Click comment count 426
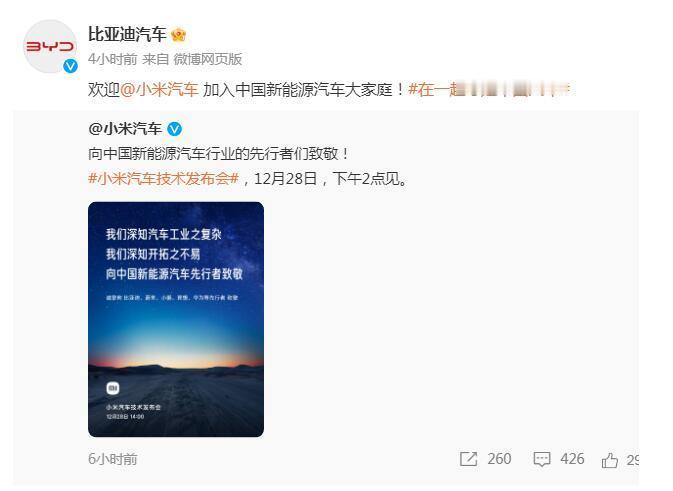Screen dimensions: 673x491 (x=572, y=459)
